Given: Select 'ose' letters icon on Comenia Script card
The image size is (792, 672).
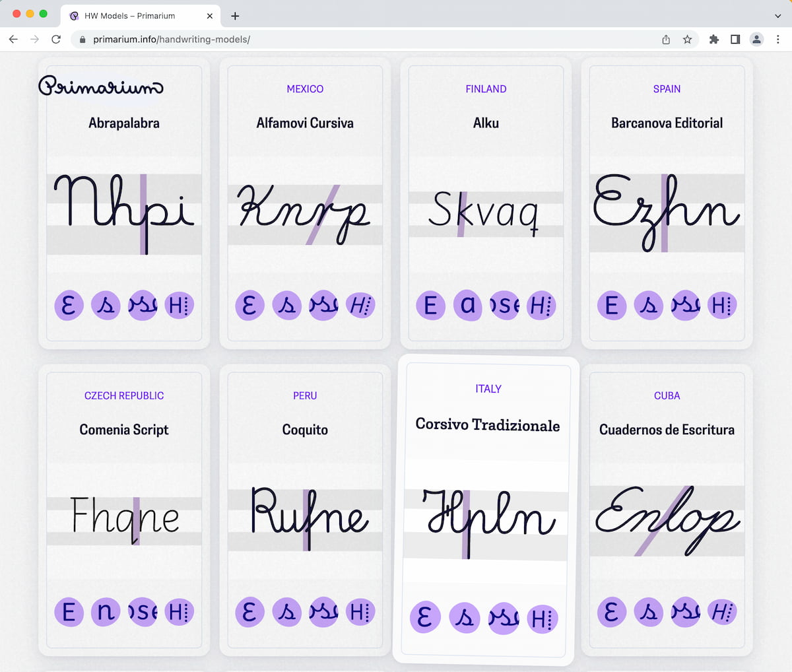Looking at the screenshot, I should [x=143, y=612].
